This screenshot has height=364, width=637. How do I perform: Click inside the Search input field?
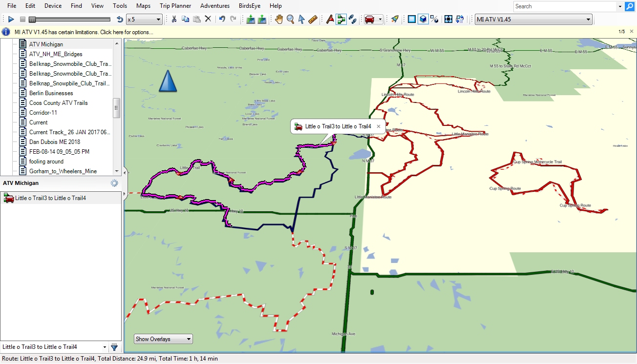point(562,6)
